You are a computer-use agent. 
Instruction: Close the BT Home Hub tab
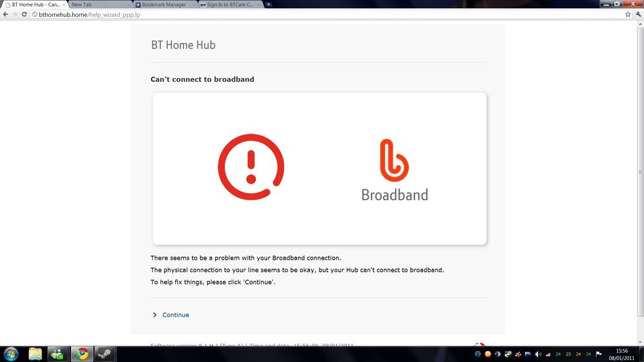[64, 5]
